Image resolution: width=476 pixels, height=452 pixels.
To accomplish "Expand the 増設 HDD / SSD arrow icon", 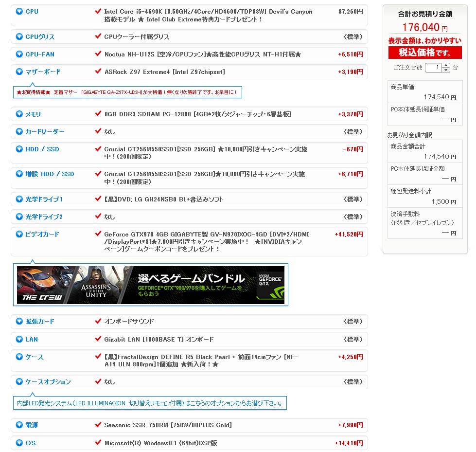I will coord(19,174).
